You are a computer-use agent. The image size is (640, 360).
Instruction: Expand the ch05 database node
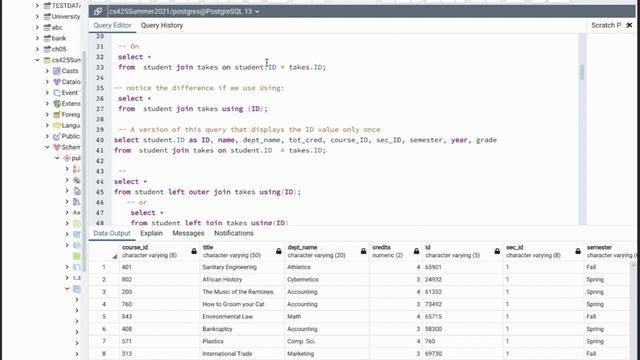tap(37, 49)
